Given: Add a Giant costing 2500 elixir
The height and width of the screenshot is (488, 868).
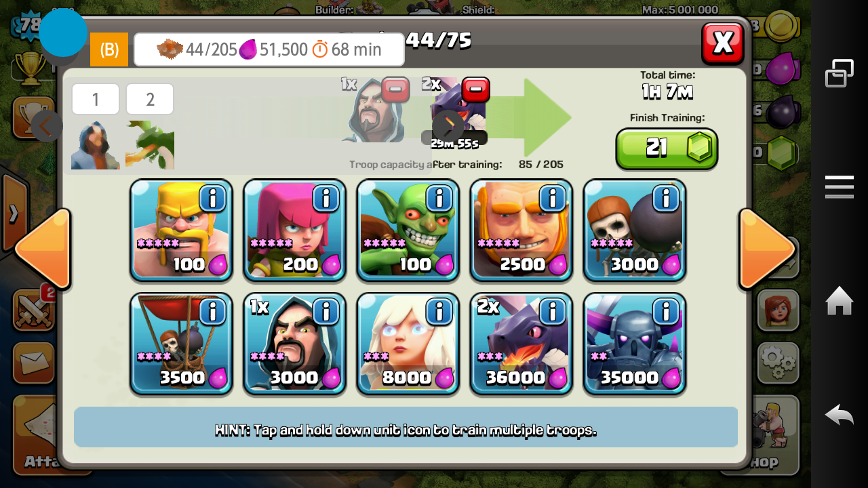Looking at the screenshot, I should click(521, 230).
